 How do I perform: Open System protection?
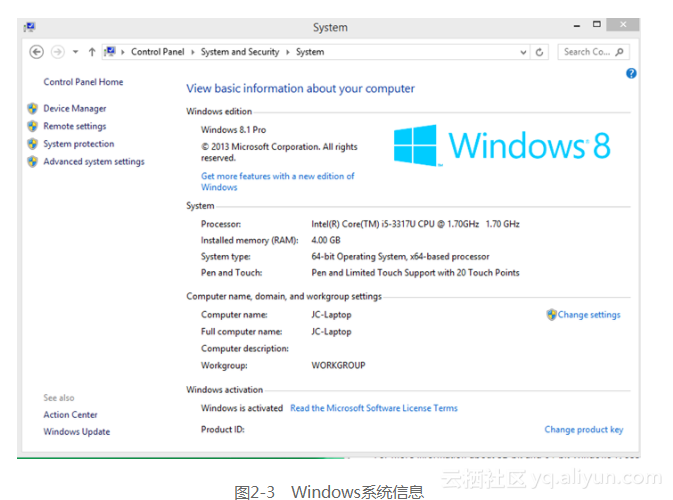pyautogui.click(x=79, y=144)
